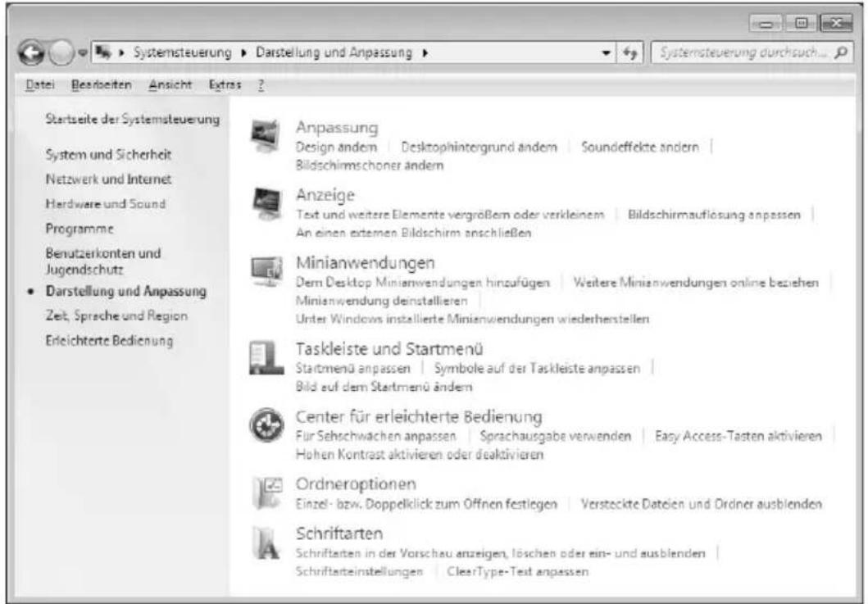Open the Extras menu
This screenshot has width=868, height=604.
coord(225,85)
